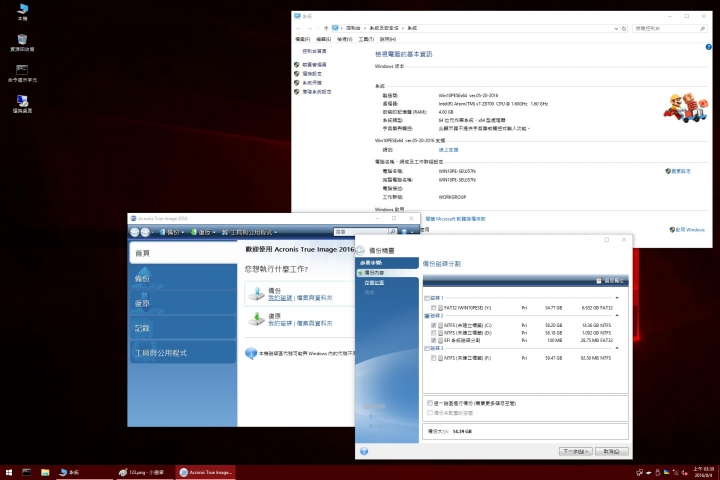Click the blue backup disk icon on welcome page
The width and height of the screenshot is (720, 480).
tap(257, 294)
